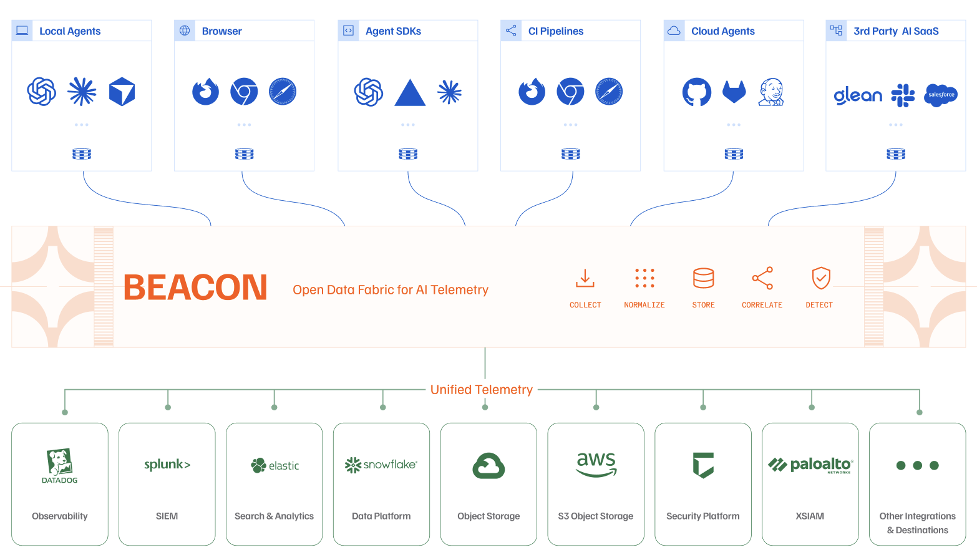Click the Claude starburst icon in Local Agents

pos(82,92)
